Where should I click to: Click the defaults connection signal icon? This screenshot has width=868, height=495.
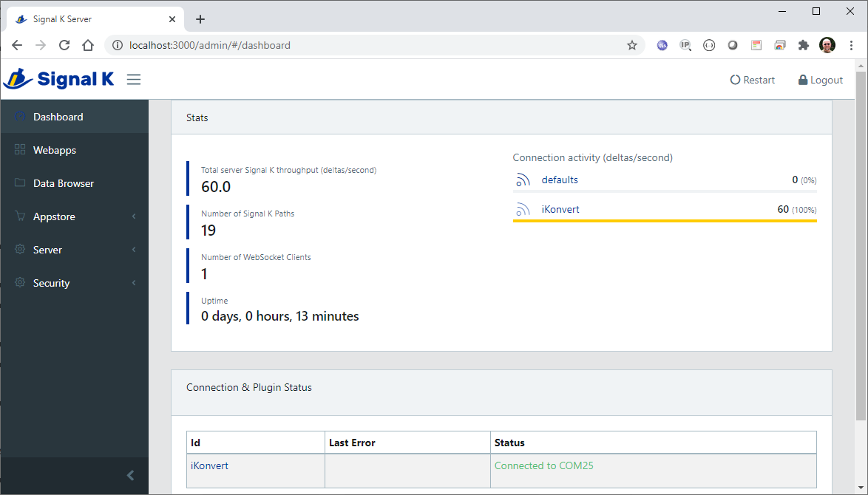(523, 180)
